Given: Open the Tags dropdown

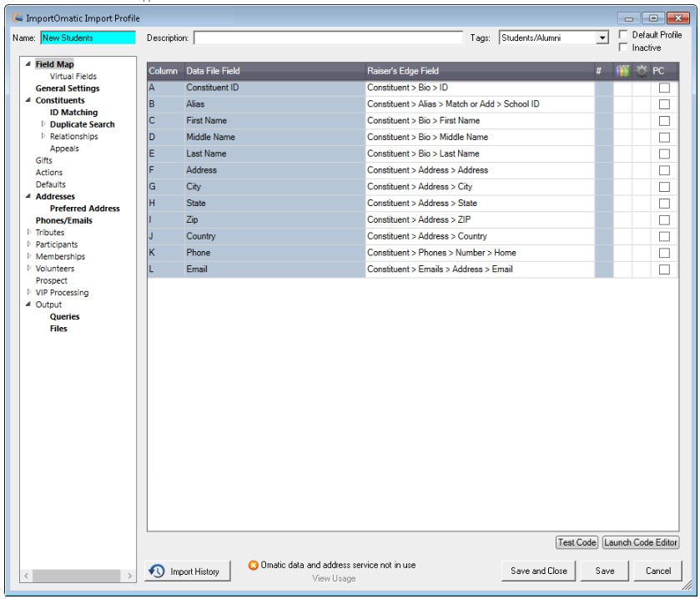Looking at the screenshot, I should [603, 38].
